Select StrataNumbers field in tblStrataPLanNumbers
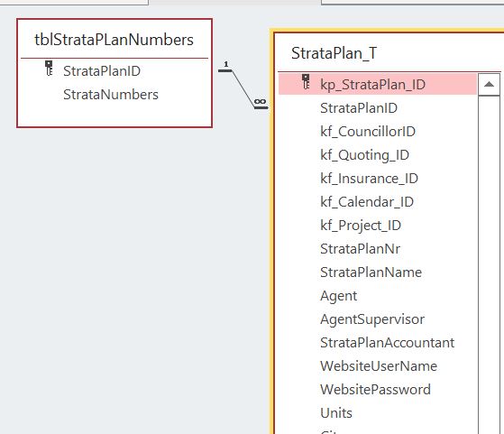This screenshot has width=504, height=434. point(111,95)
